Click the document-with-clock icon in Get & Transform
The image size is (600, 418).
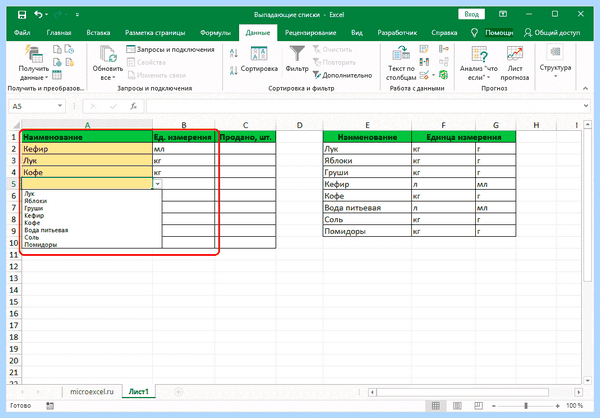tap(69, 49)
